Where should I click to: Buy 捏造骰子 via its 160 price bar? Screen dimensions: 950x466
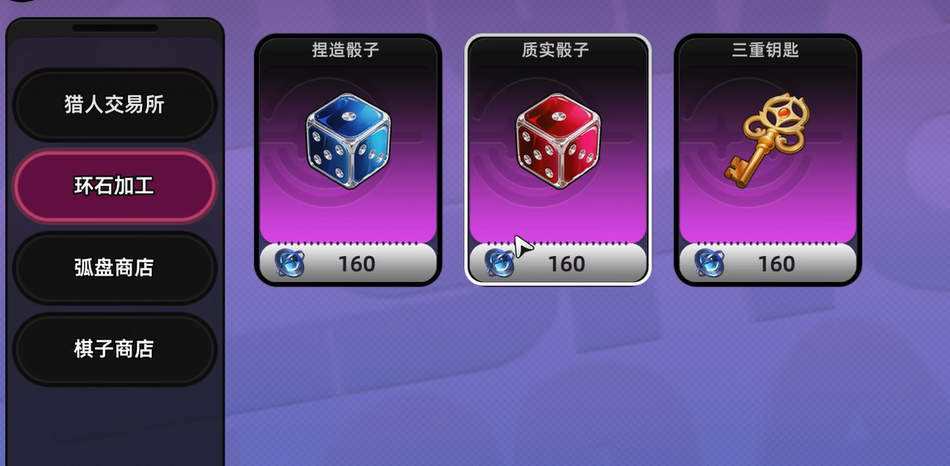348,263
